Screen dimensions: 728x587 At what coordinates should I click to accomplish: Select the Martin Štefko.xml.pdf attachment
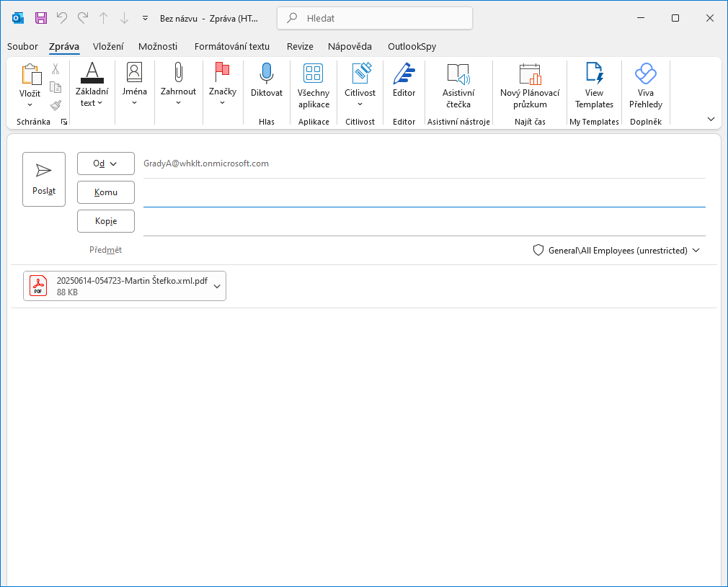(125, 286)
